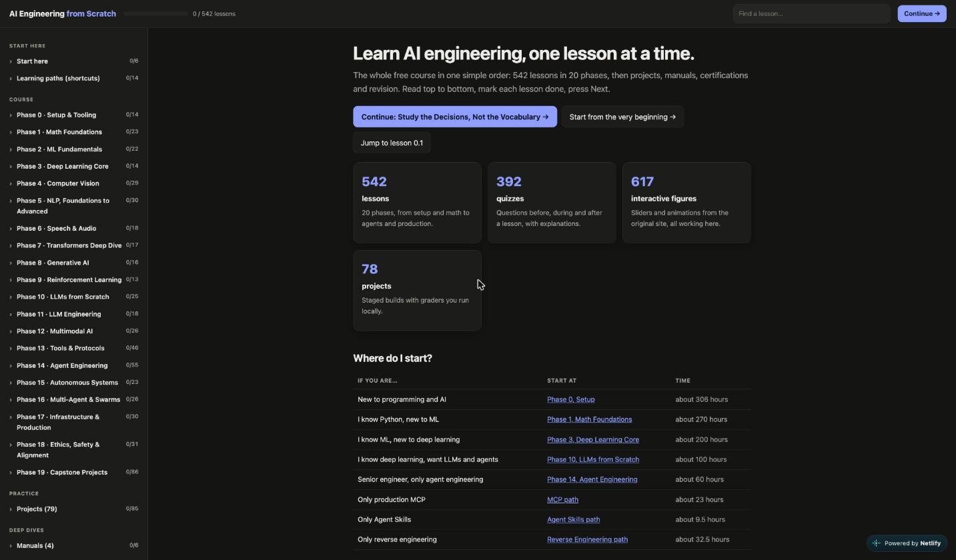Click the '0 / 542 lessons' counter

(x=214, y=13)
